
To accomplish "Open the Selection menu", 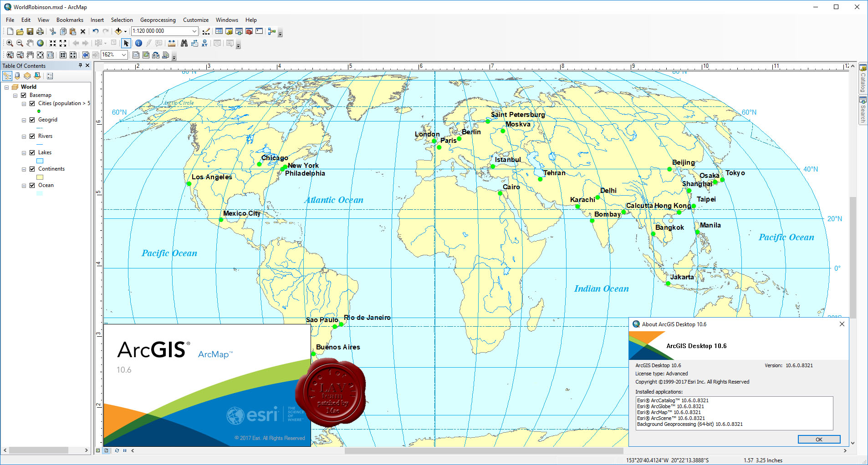I will (122, 20).
